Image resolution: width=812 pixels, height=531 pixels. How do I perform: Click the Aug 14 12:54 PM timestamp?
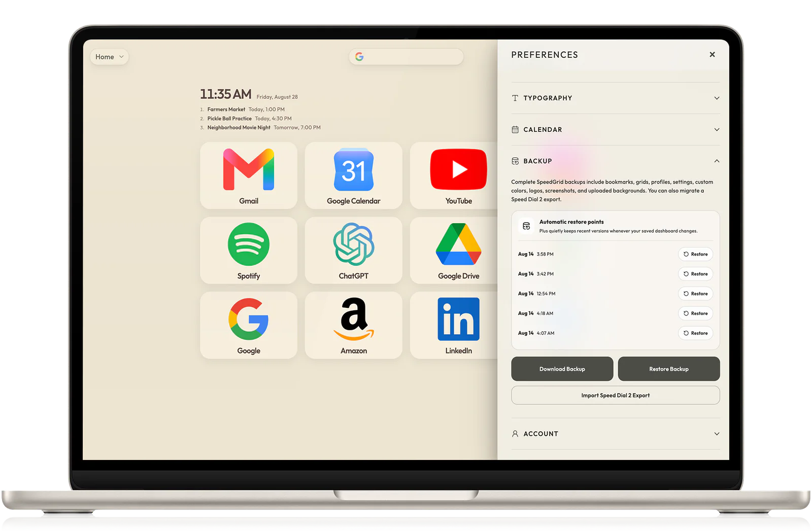pos(537,294)
